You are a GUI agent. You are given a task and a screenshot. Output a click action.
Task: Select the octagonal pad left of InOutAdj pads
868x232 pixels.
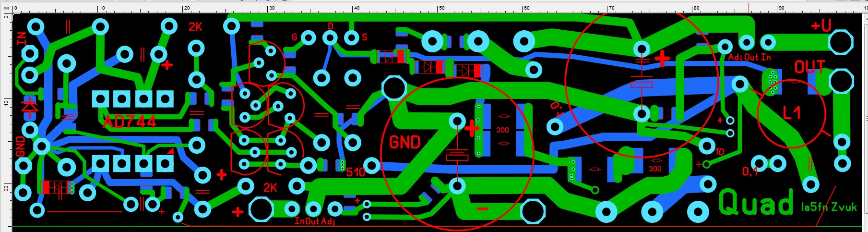261,209
